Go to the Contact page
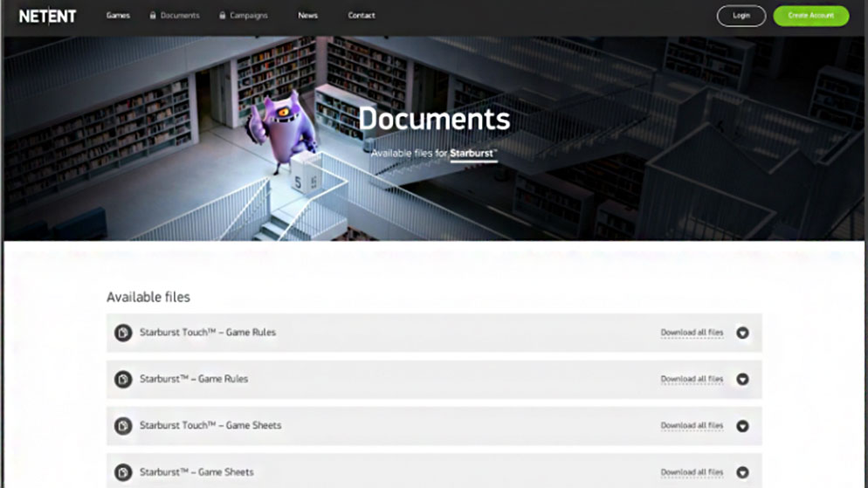Screen dimensions: 868x488 362,16
